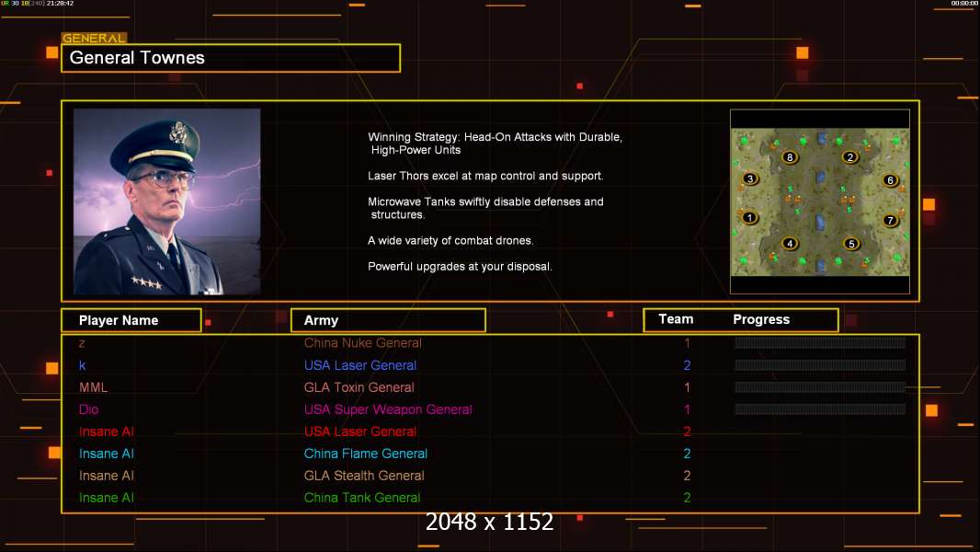Click the Winning Strategy description line
Viewport: 980px width, 552px height.
495,144
